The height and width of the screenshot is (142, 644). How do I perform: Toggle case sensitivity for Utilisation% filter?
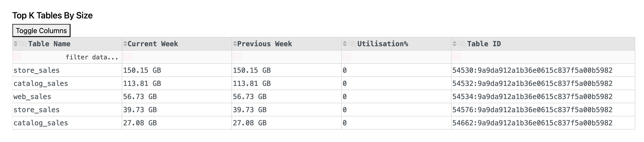pos(346,57)
